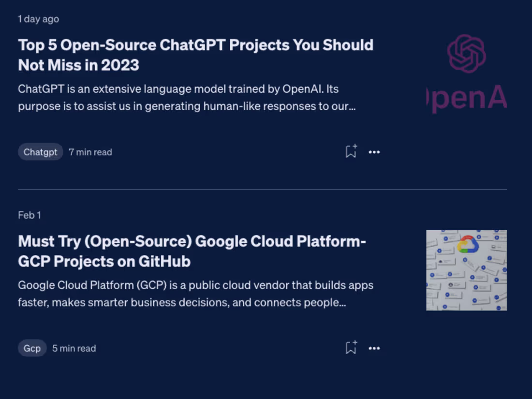532x399 pixels.
Task: Open 'Must Try (Open-Source) Google Cloud Platform' title
Action: pos(192,241)
